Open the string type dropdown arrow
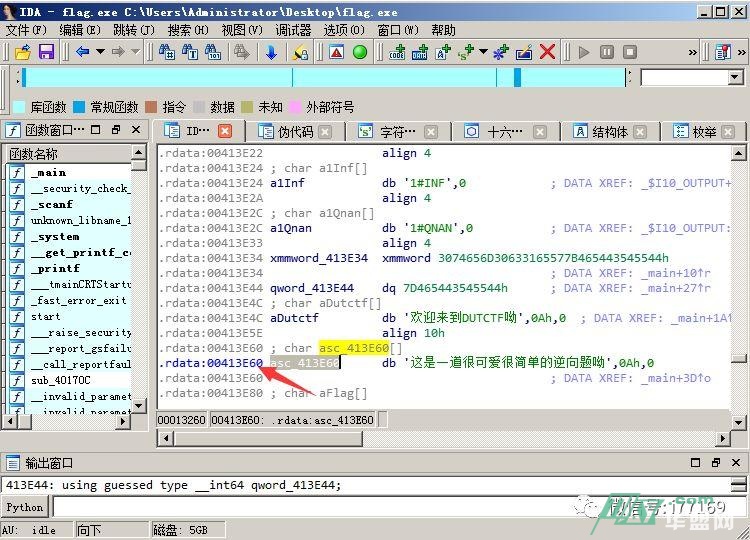The width and height of the screenshot is (750, 540). pyautogui.click(x=483, y=51)
